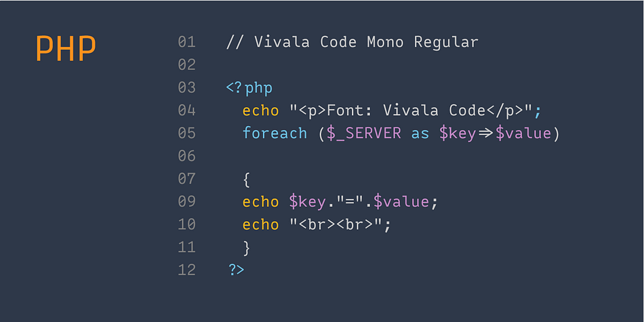
Task: Click the 'as' keyword in foreach
Action: point(420,134)
